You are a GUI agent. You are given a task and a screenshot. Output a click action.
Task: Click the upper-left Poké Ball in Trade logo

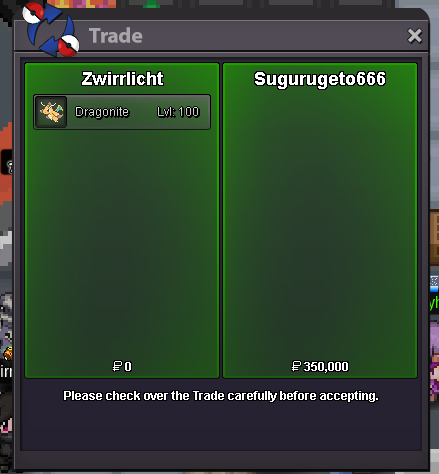[33, 12]
